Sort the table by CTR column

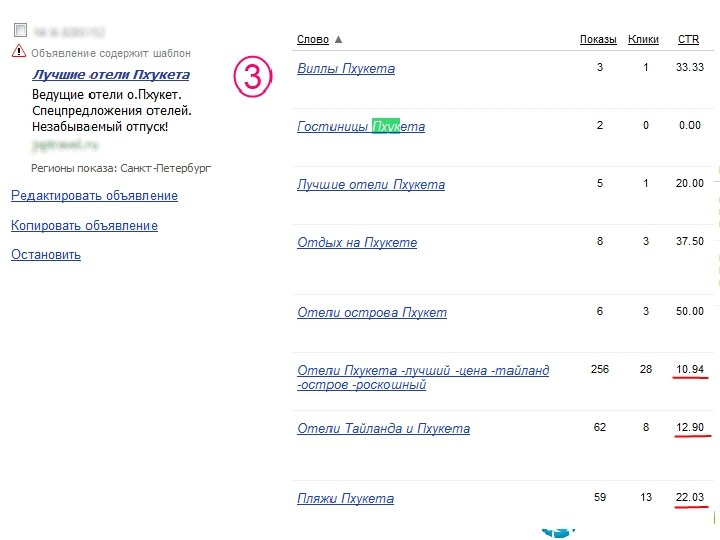coord(688,40)
